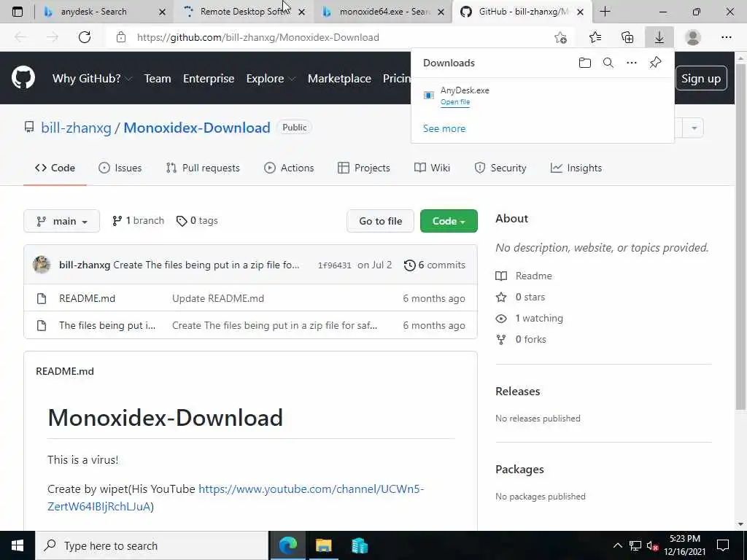This screenshot has height=560, width=747.
Task: Search downloads with magnifier icon
Action: [x=608, y=63]
